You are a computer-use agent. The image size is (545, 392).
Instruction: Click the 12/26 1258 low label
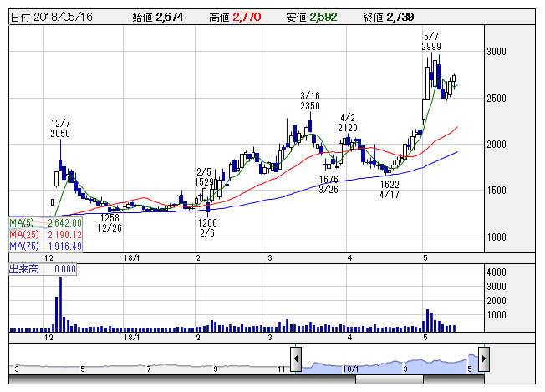[x=110, y=222]
